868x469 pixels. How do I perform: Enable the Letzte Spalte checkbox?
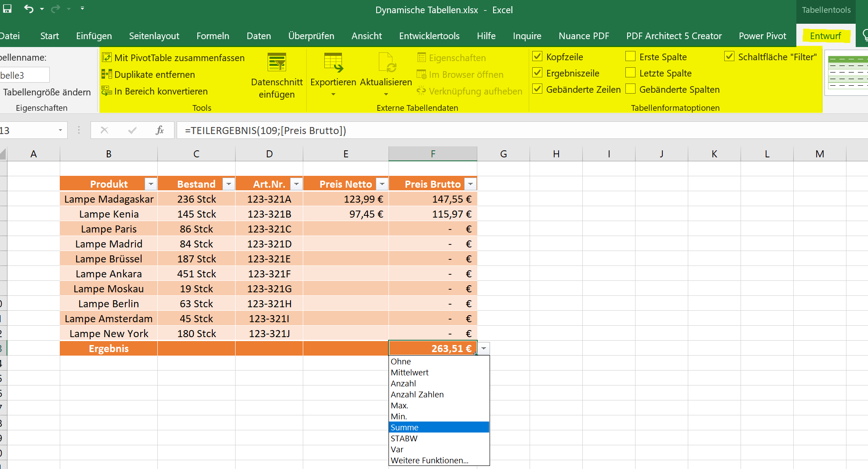[x=630, y=73]
